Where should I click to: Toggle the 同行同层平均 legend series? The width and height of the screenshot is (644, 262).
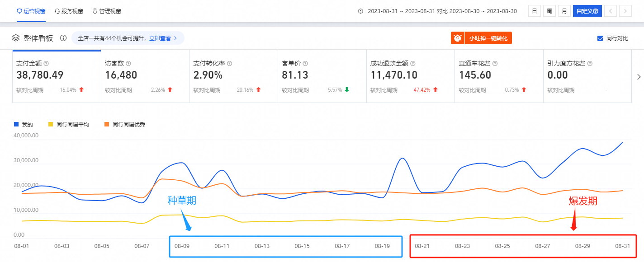68,124
